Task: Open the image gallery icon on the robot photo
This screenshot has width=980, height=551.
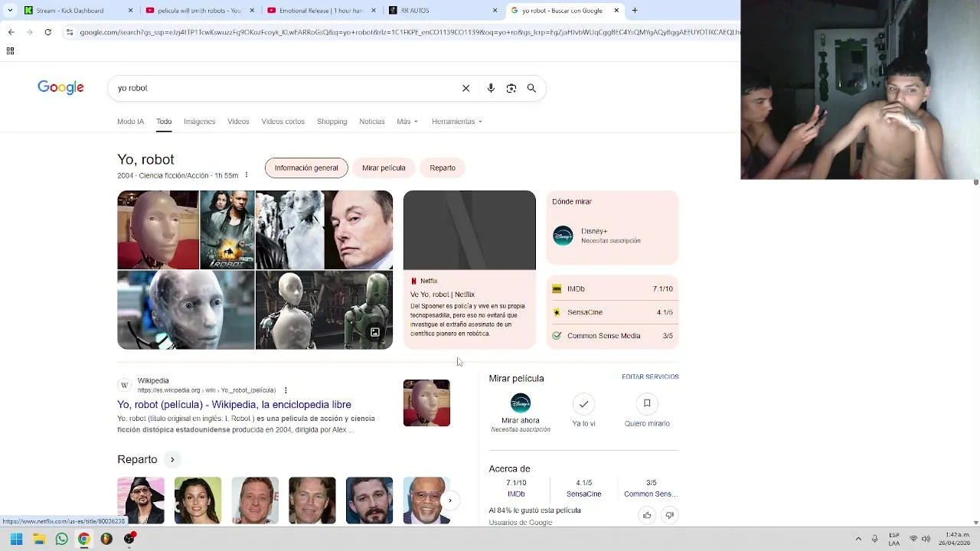Action: (x=375, y=332)
